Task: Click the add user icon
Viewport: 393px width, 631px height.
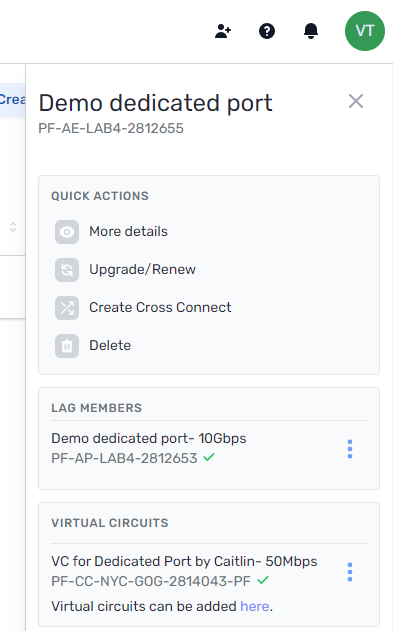Action: (x=223, y=31)
